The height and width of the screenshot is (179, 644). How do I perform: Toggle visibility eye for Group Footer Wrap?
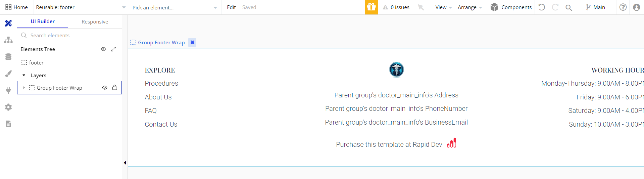coord(105,88)
